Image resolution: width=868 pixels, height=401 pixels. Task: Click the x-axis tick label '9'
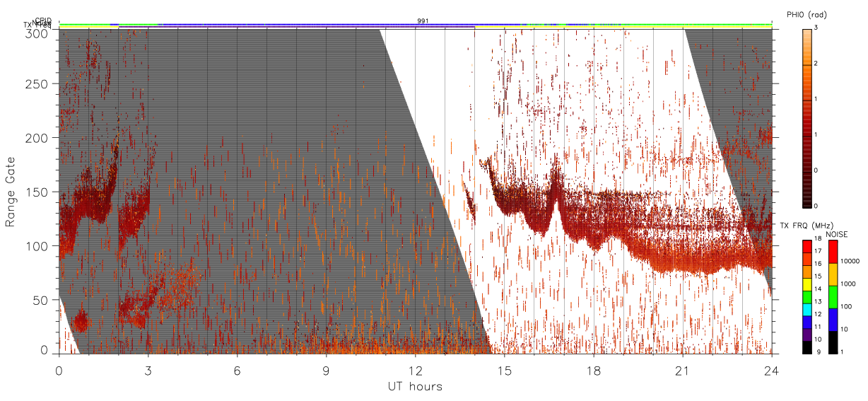(327, 370)
